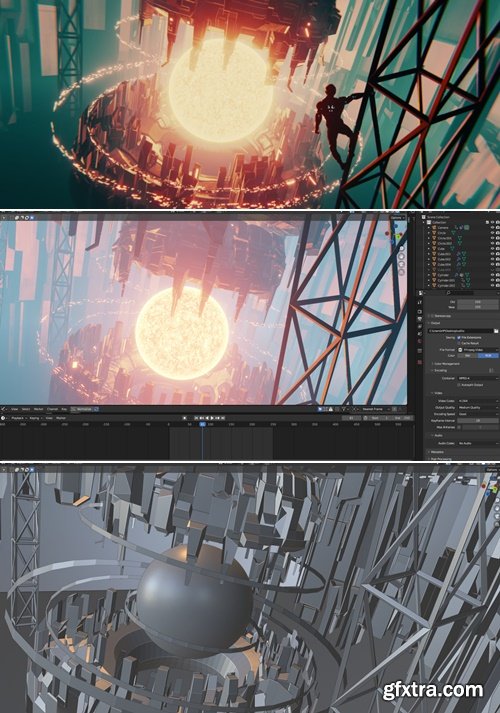Jump to the end frame in timeline
500x713 pixels.
223,418
